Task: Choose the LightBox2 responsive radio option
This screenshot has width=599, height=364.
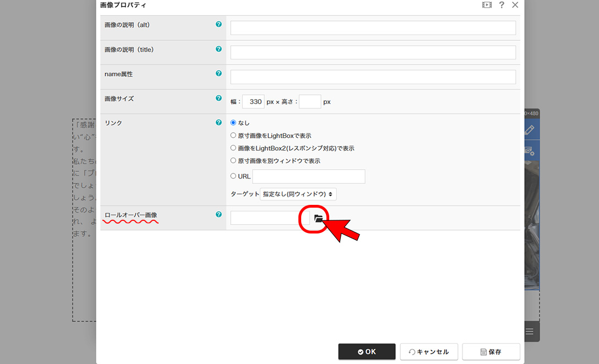Action: pyautogui.click(x=233, y=148)
